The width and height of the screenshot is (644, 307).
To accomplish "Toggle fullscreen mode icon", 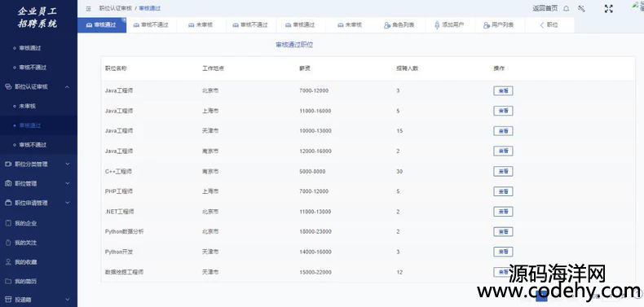I will [x=609, y=9].
